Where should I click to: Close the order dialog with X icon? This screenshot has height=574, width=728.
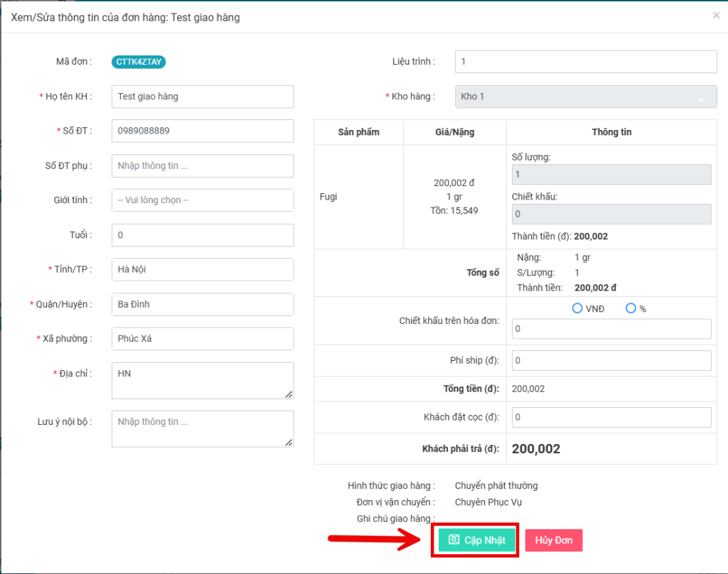point(716,15)
